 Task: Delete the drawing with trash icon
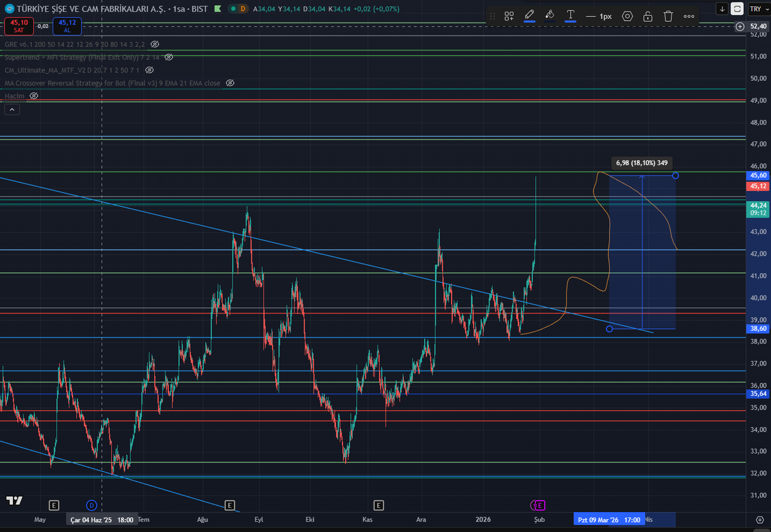668,16
